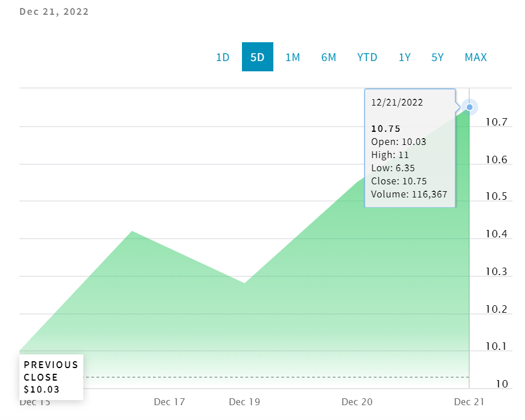The image size is (525, 420).
Task: Choose the 6M time range
Action: click(x=329, y=57)
